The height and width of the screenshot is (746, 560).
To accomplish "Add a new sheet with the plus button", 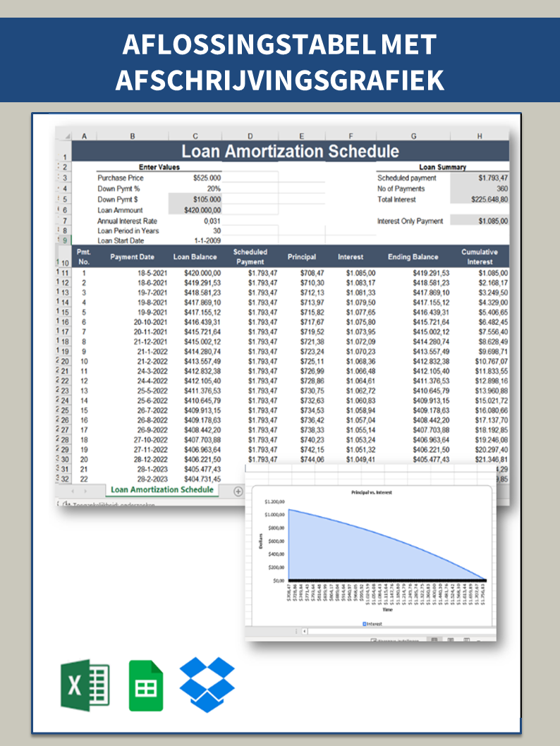I will [x=238, y=491].
